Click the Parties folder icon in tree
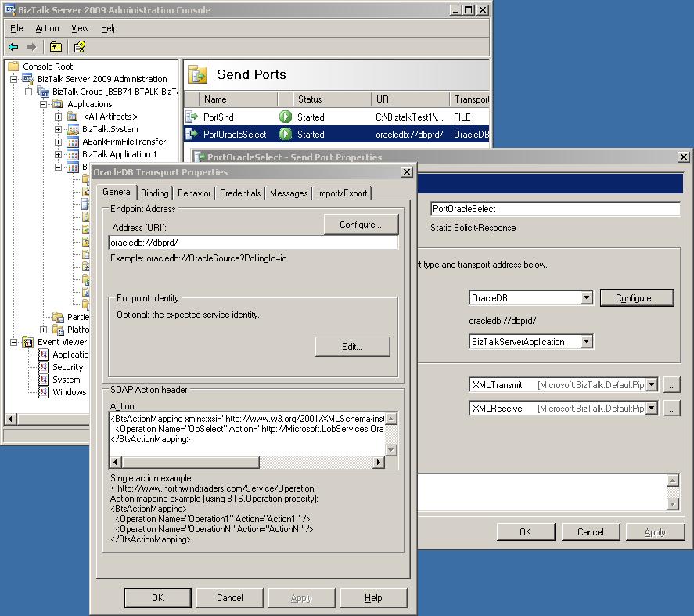The width and height of the screenshot is (694, 616). point(58,317)
